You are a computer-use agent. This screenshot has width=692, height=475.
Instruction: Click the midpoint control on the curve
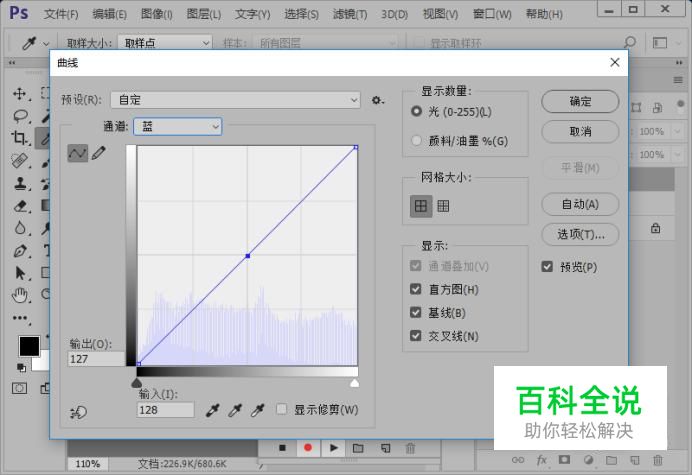tap(248, 256)
